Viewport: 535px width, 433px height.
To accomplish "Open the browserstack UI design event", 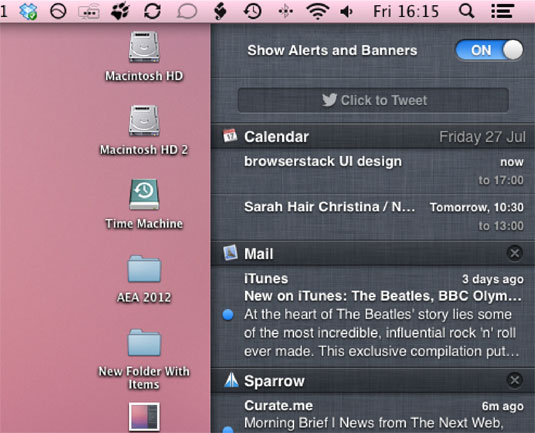I will tap(373, 171).
